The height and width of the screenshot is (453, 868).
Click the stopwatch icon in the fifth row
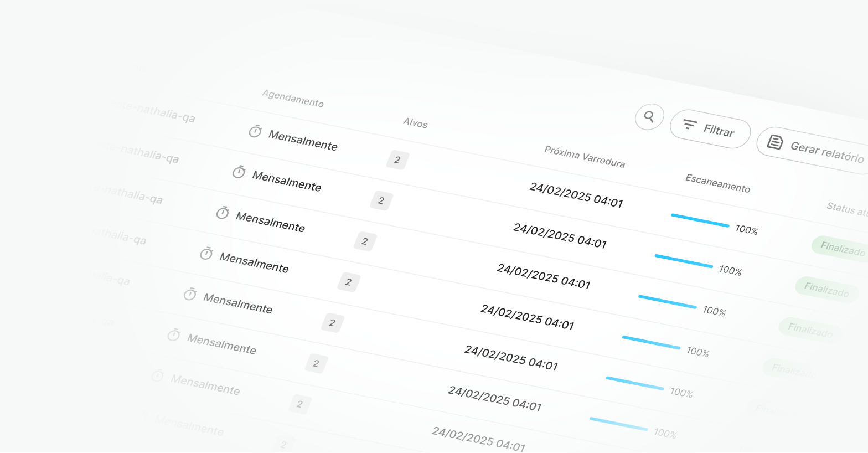coord(190,294)
